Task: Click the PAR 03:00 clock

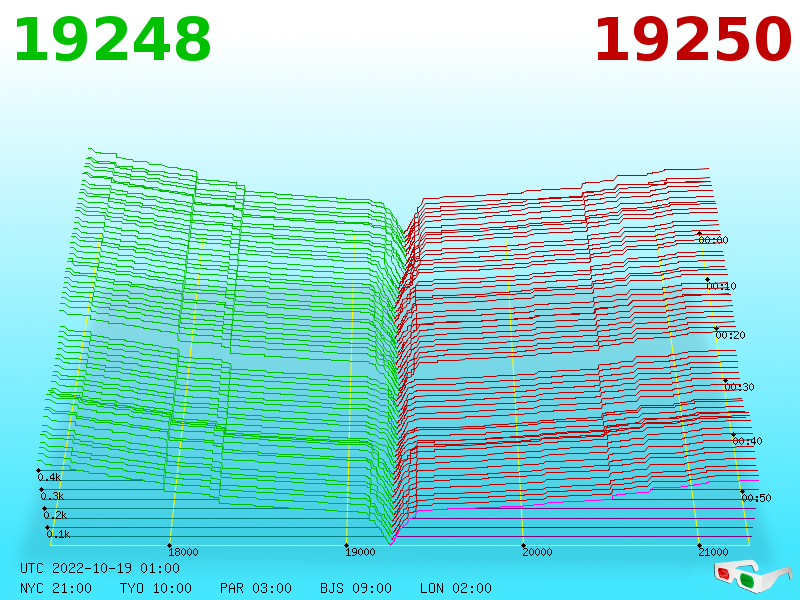Action: click(x=256, y=588)
